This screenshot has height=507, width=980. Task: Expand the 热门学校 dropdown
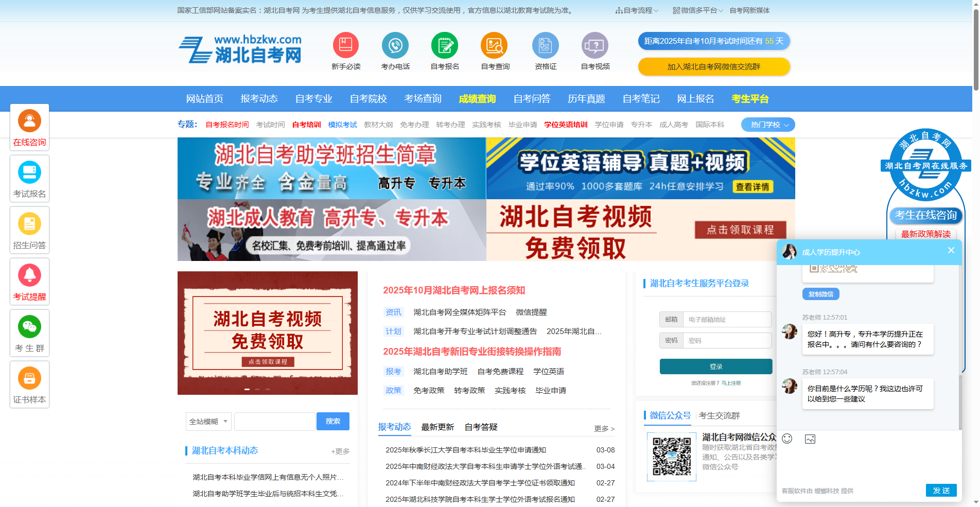click(x=767, y=125)
